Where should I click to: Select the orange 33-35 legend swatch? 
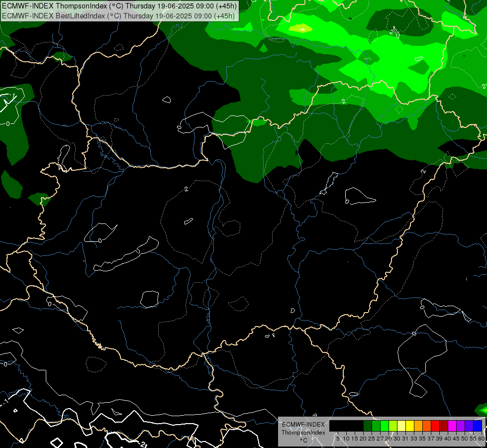(418, 426)
